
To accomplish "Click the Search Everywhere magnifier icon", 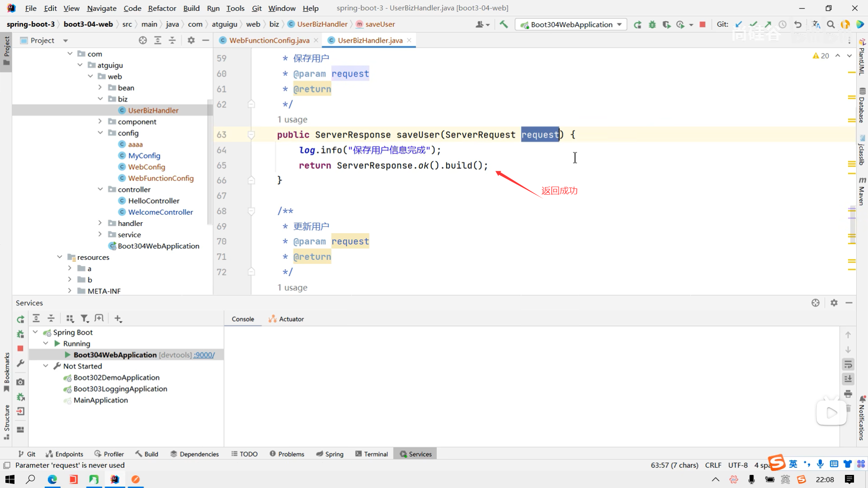I will 830,24.
